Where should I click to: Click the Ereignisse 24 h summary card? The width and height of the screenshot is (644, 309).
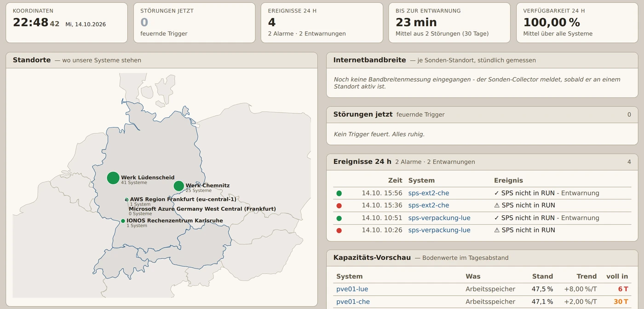pyautogui.click(x=322, y=23)
